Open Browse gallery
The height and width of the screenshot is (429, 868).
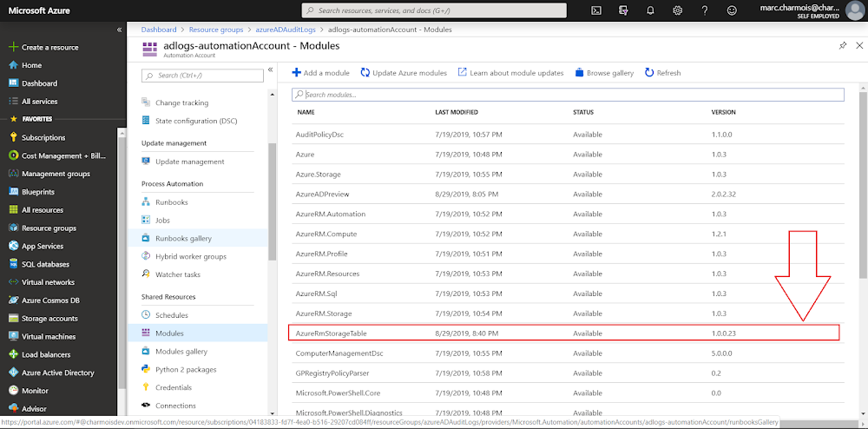pyautogui.click(x=604, y=73)
